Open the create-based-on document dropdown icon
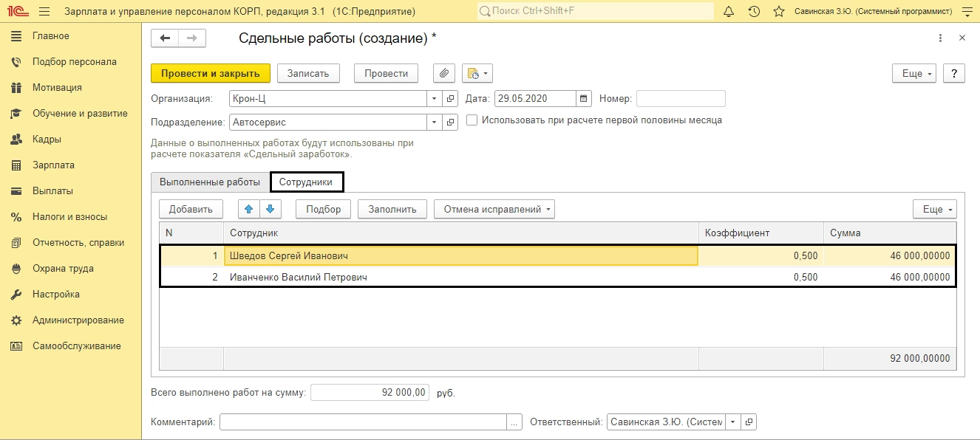Screen dimensions: 980x440 coord(477,73)
